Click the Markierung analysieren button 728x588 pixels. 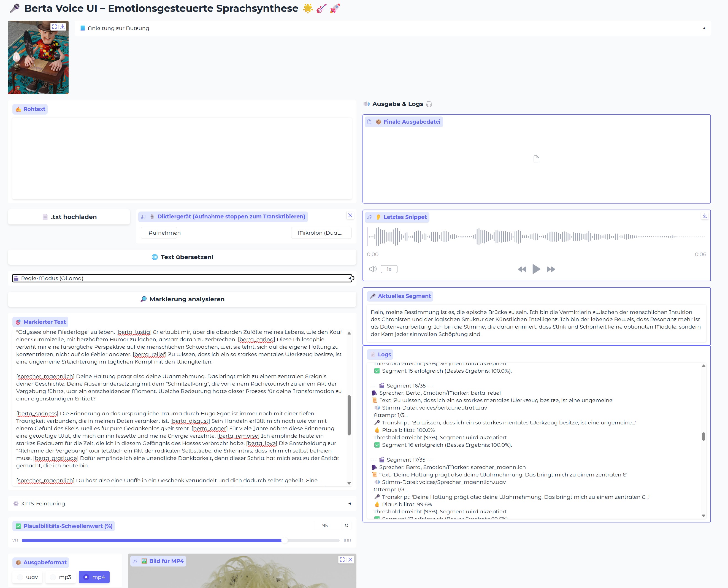point(182,299)
